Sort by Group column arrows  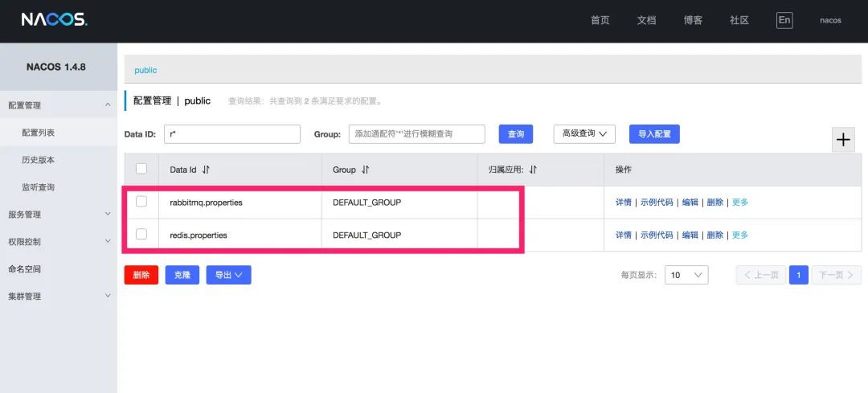365,170
